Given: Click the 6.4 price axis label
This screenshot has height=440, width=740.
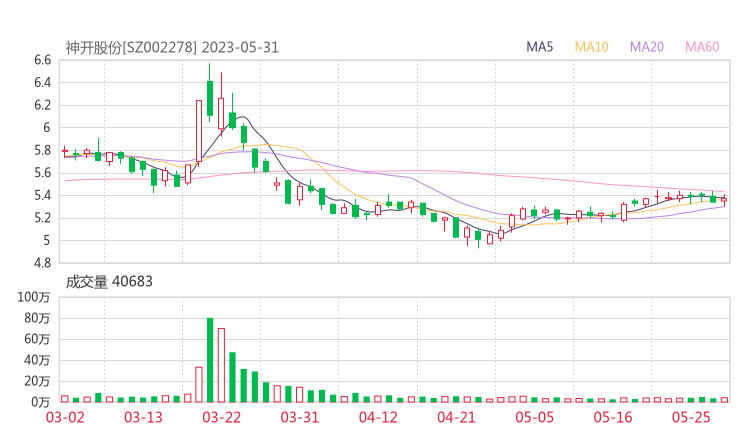Looking at the screenshot, I should tap(42, 83).
